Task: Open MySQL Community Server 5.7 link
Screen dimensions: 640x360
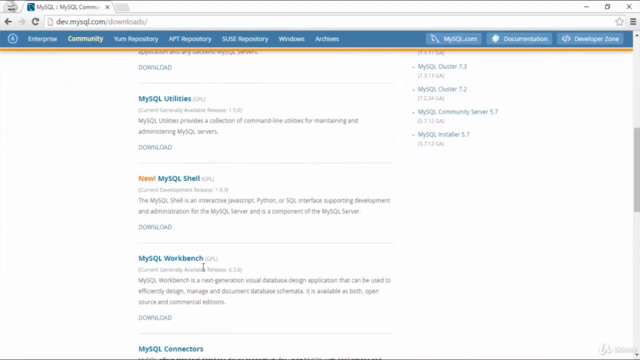Action: point(458,111)
